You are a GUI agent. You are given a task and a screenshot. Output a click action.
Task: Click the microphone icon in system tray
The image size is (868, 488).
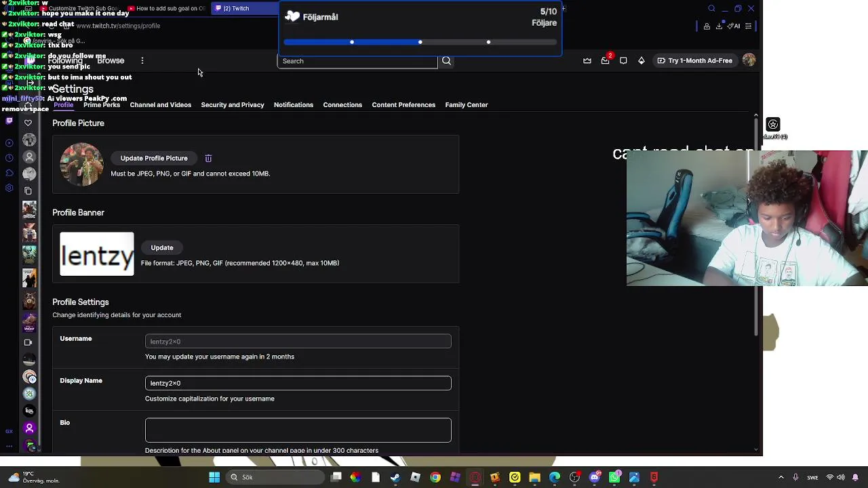click(795, 477)
